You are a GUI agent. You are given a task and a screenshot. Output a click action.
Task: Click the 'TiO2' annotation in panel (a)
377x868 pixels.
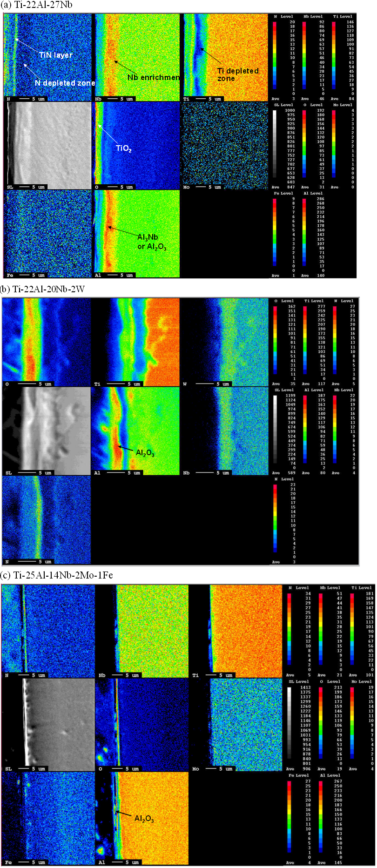coord(123,148)
